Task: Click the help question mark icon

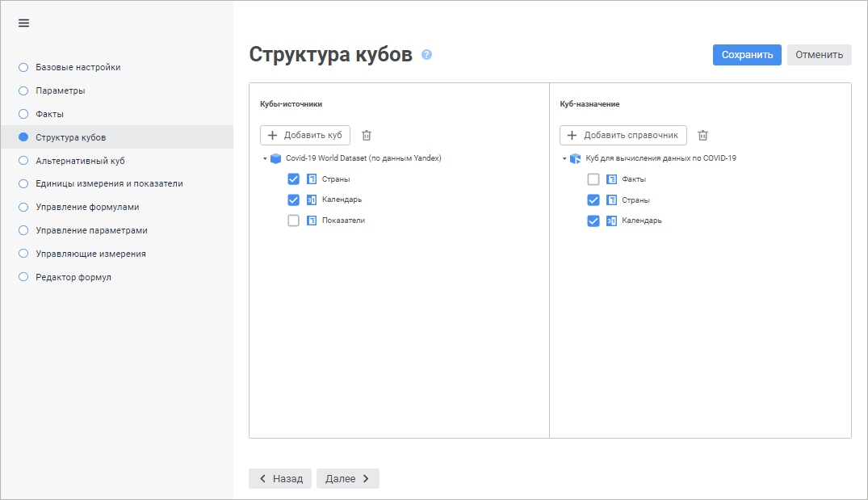Action: pyautogui.click(x=427, y=55)
